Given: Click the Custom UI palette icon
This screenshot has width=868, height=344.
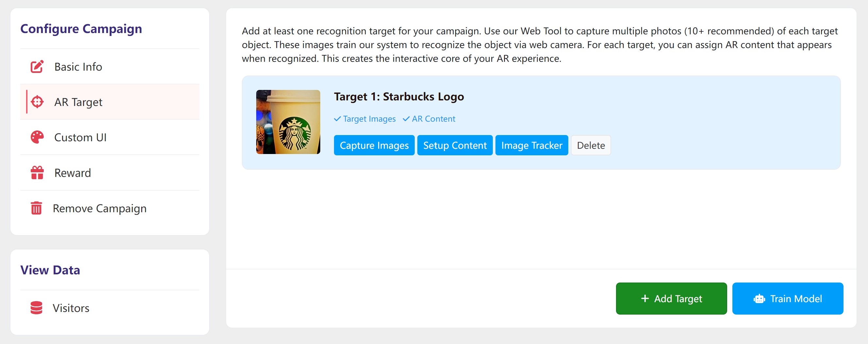Looking at the screenshot, I should (37, 137).
